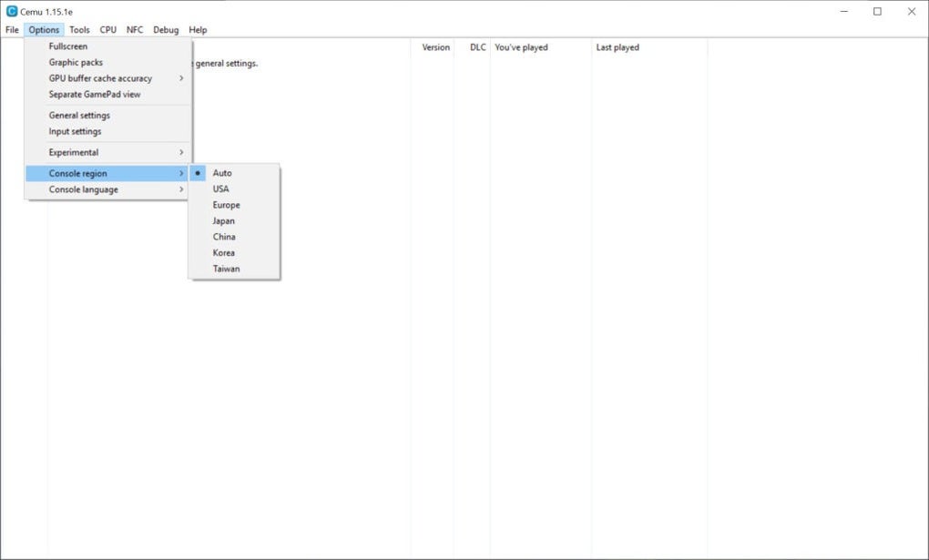Toggle Fullscreen option
The height and width of the screenshot is (560, 929).
108,46
